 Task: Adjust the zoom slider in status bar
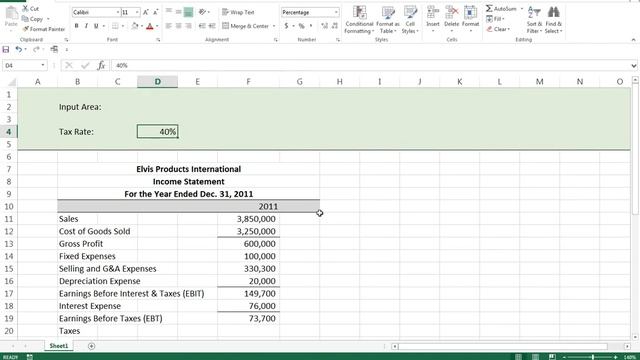(x=593, y=357)
